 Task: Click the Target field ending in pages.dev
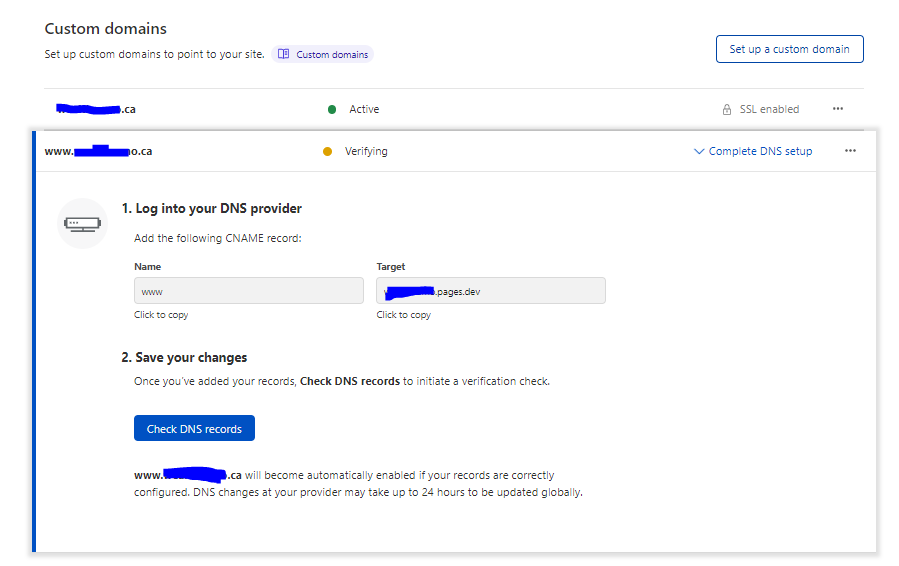pyautogui.click(x=490, y=291)
